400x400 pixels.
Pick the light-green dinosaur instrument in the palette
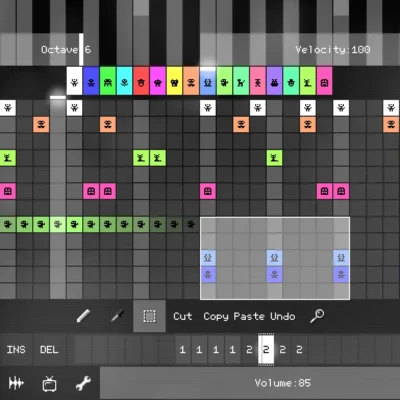coord(224,81)
